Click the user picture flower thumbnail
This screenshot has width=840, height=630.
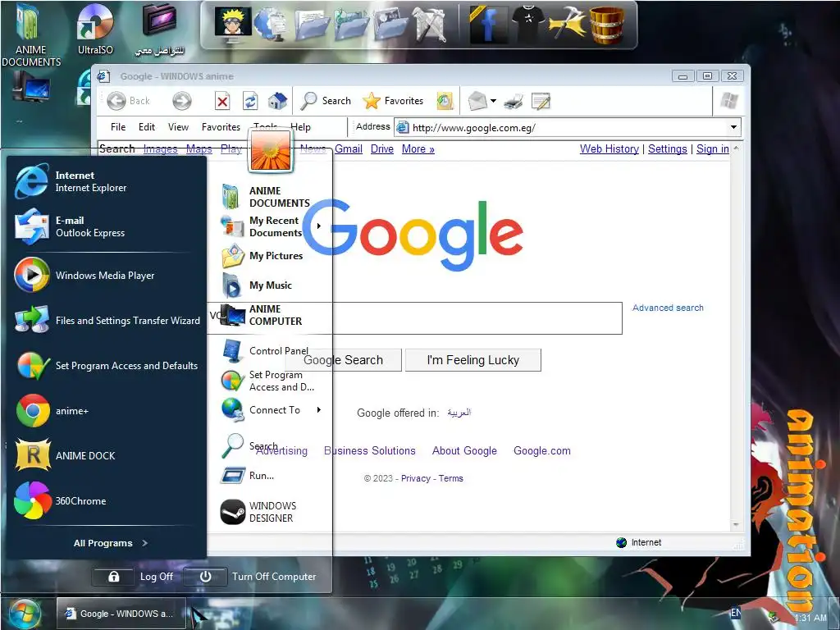coord(271,151)
